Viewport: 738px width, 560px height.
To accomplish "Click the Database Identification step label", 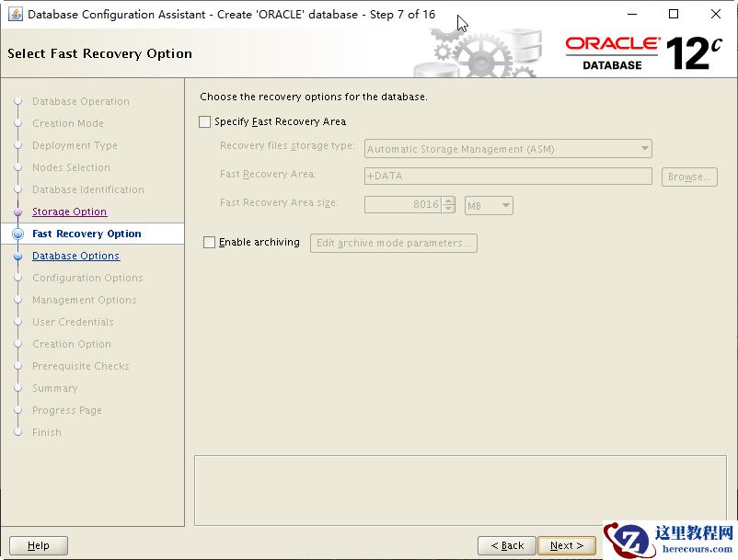I will pos(88,189).
